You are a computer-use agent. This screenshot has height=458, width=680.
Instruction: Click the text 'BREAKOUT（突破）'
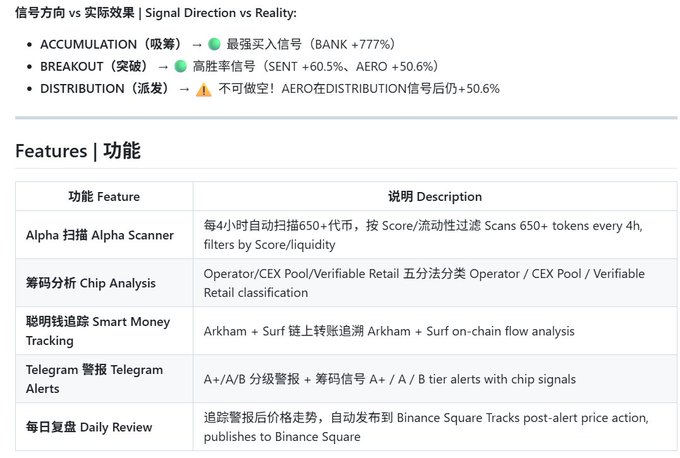[x=94, y=66]
